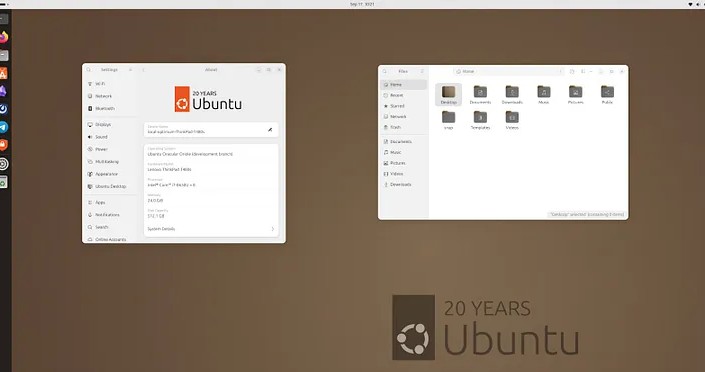This screenshot has height=372, width=705.
Task: Toggle grid/list view in Files
Action: tap(583, 72)
